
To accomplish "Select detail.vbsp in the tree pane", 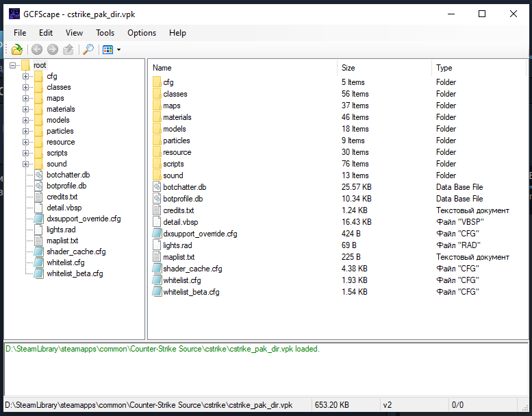I will [64, 208].
